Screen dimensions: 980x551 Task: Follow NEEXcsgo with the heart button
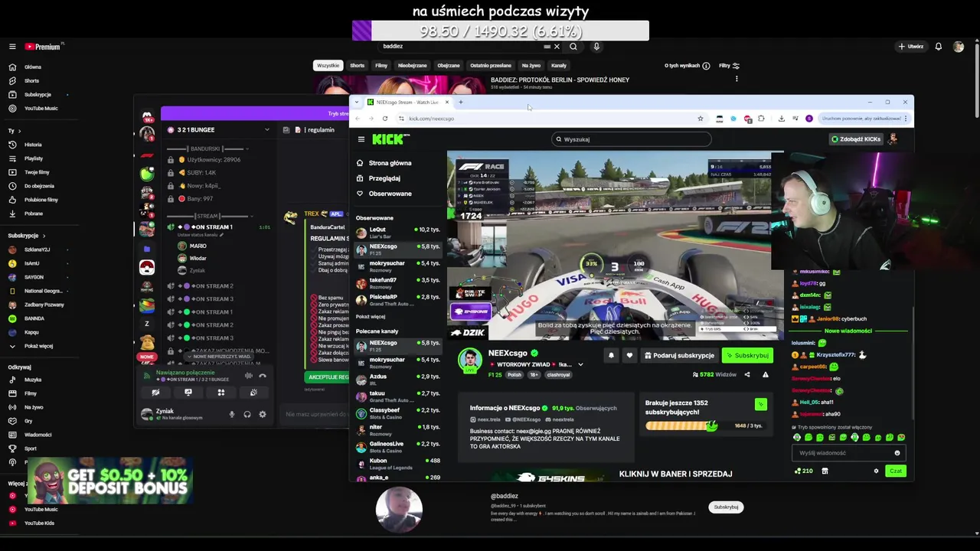pos(629,355)
